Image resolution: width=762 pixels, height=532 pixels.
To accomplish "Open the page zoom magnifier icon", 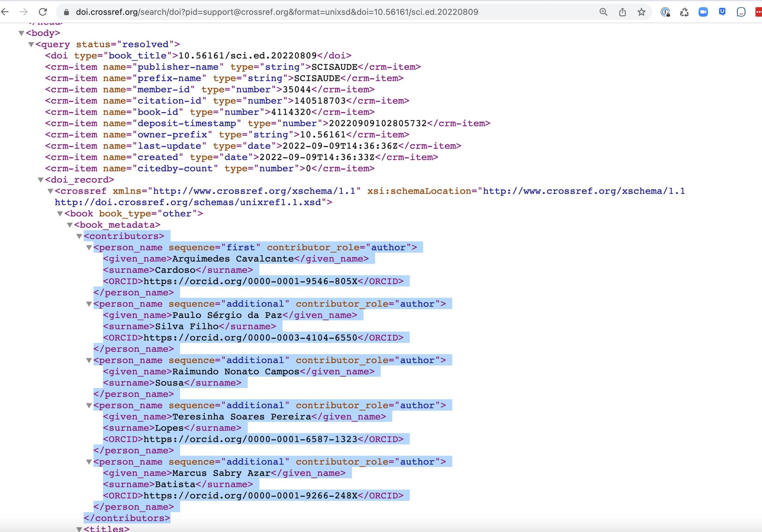I will 603,12.
